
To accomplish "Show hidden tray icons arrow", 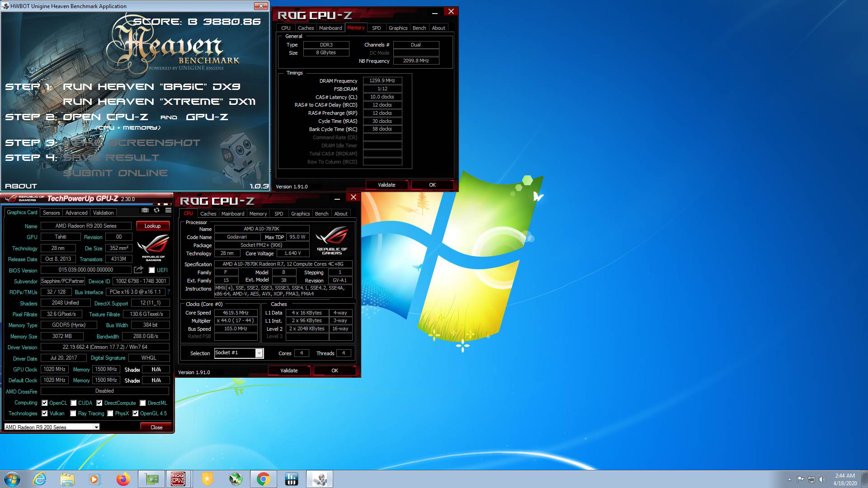I will click(789, 479).
